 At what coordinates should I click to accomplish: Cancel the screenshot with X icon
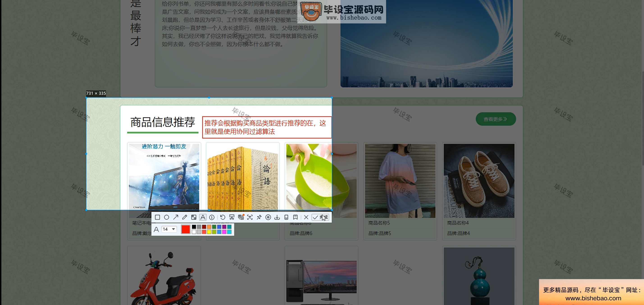click(306, 217)
